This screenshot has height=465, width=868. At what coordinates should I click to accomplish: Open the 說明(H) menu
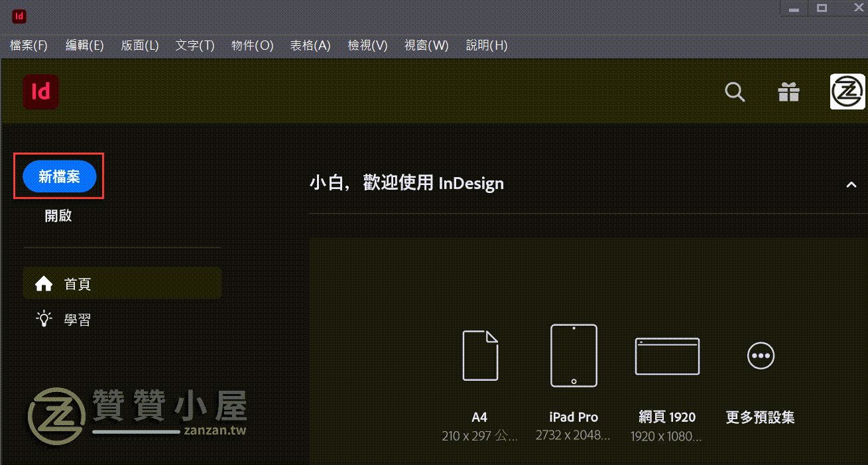[x=487, y=45]
